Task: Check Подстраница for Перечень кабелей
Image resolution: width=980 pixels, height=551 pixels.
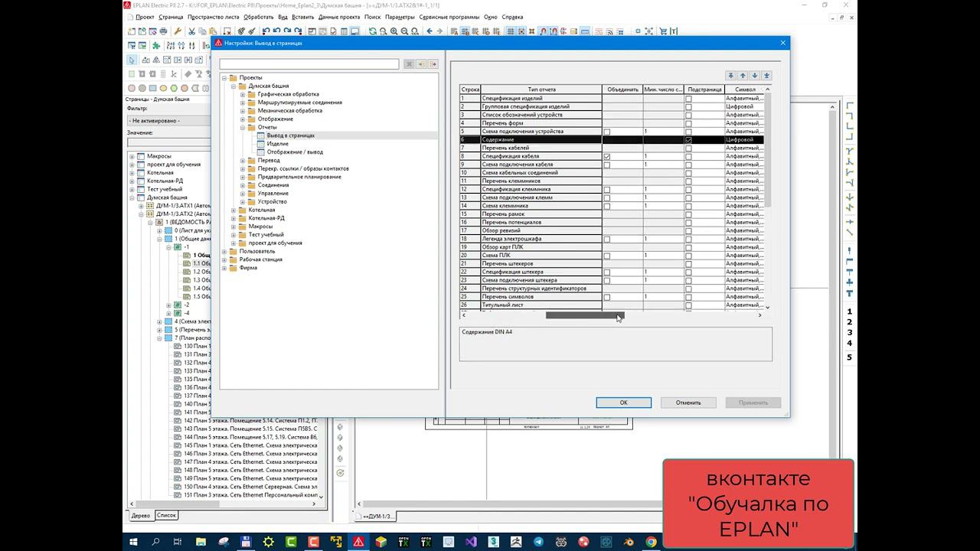Action: pyautogui.click(x=688, y=148)
